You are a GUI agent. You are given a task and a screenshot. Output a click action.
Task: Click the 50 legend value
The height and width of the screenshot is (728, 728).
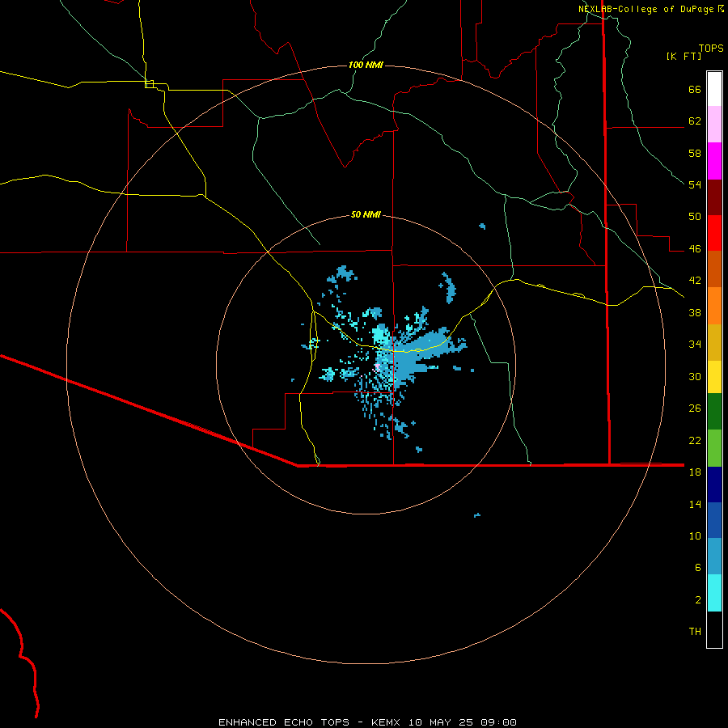(x=695, y=217)
